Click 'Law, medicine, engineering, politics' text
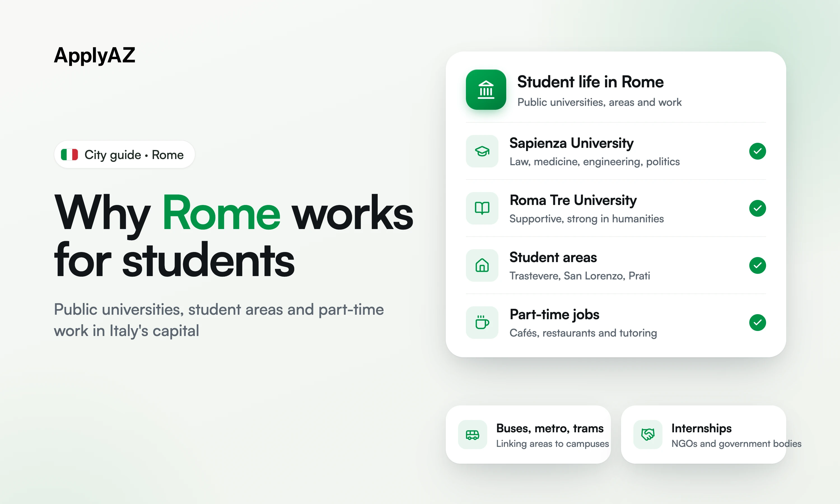The height and width of the screenshot is (504, 840). pyautogui.click(x=594, y=162)
